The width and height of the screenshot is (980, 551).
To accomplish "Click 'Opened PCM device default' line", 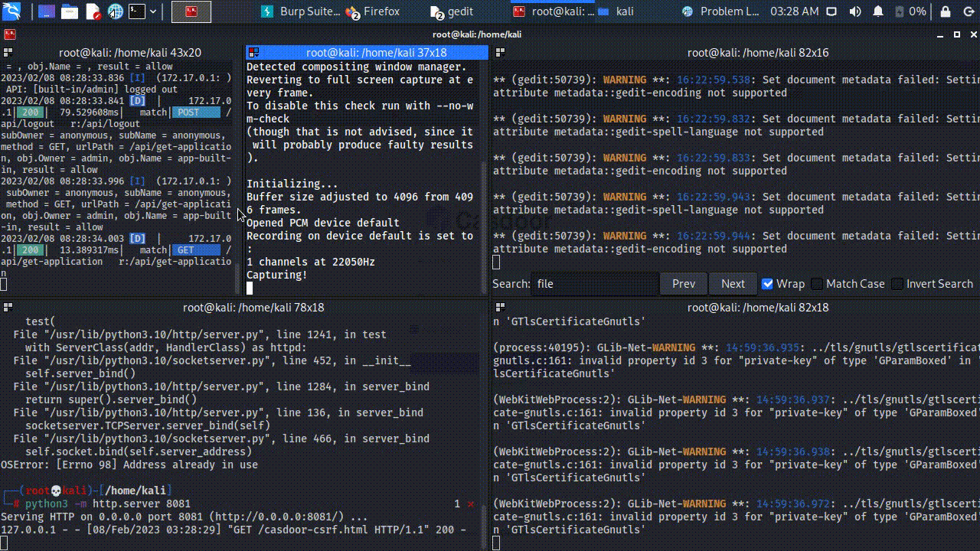I will [x=323, y=223].
